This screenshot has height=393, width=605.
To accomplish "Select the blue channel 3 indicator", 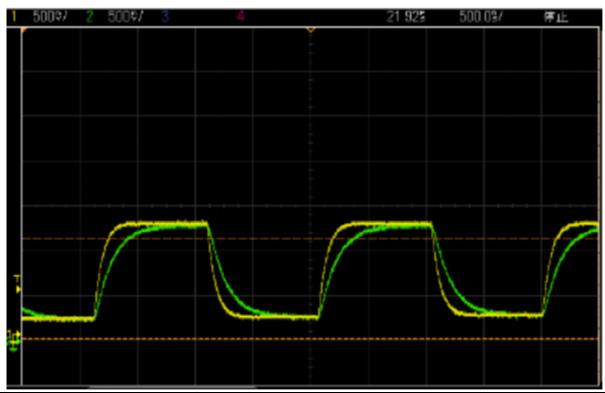I will [165, 17].
